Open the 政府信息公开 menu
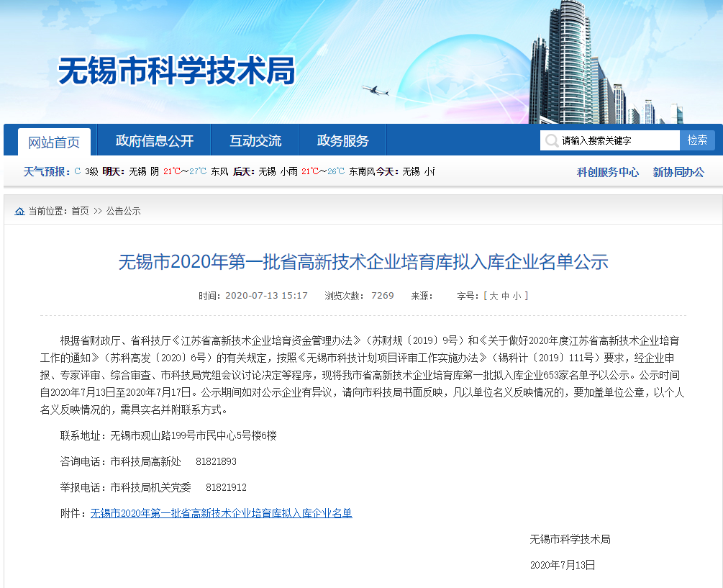The width and height of the screenshot is (723, 588). pyautogui.click(x=155, y=141)
